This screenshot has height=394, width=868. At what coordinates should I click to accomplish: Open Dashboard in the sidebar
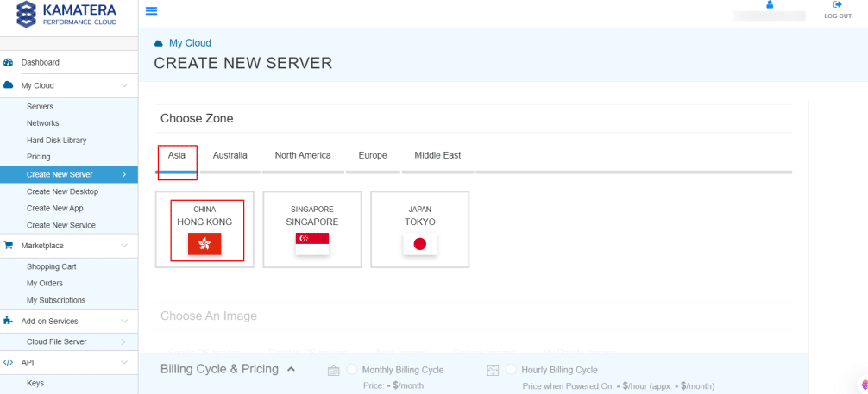point(41,63)
